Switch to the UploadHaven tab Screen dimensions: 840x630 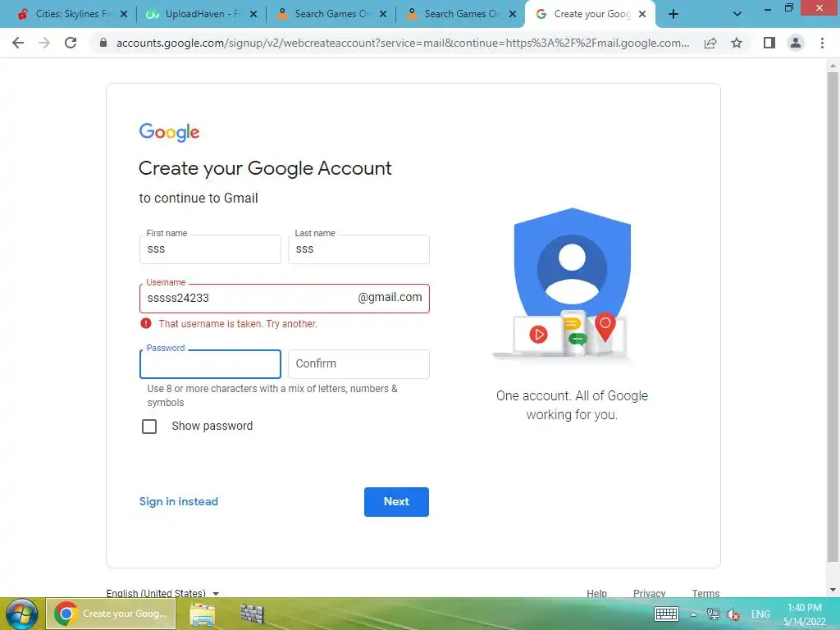point(203,14)
